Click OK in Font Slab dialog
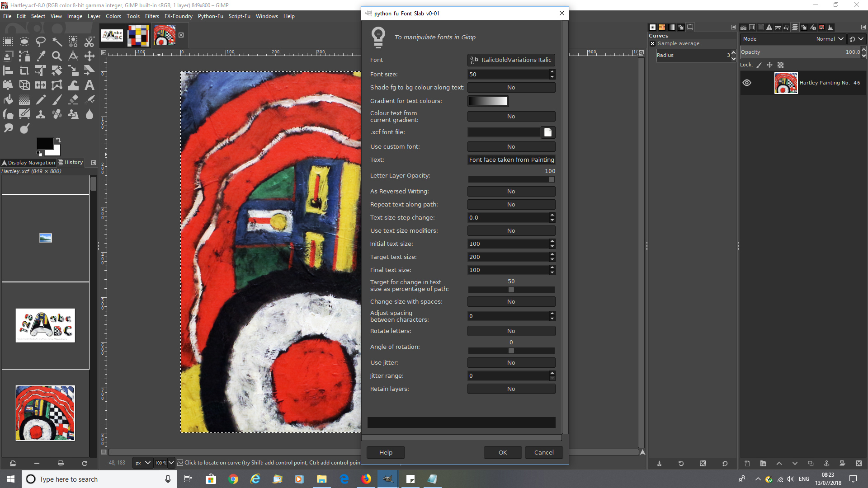Screen dimensions: 868x488 pyautogui.click(x=503, y=453)
